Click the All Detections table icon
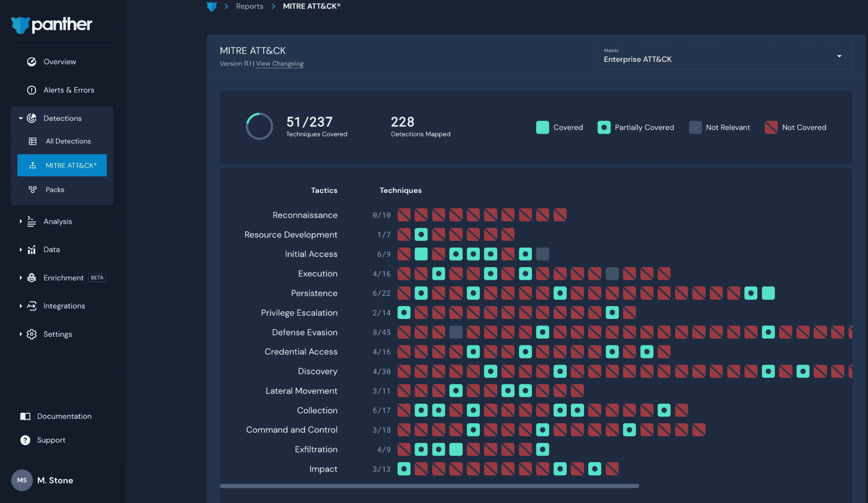868x503 pixels. [x=33, y=141]
